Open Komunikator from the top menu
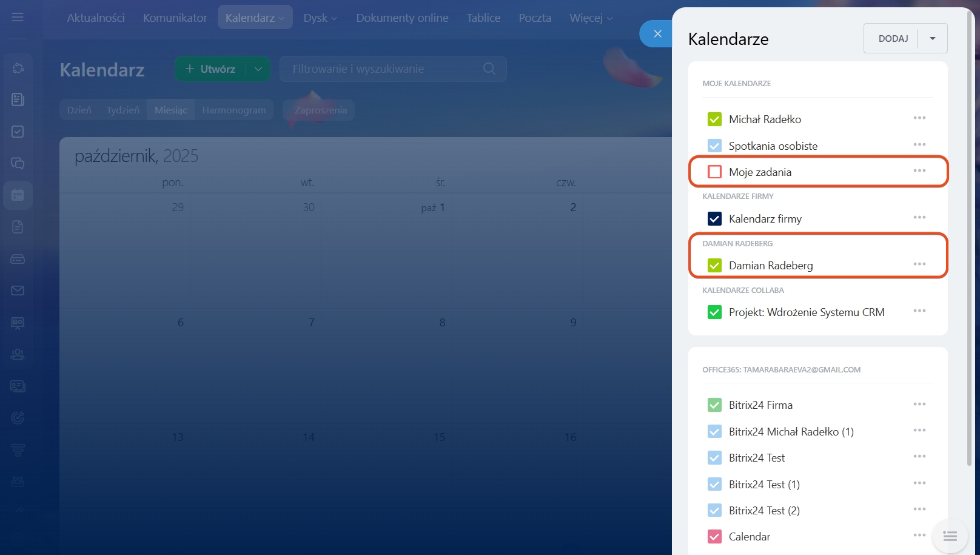Viewport: 980px width, 555px height. point(175,18)
